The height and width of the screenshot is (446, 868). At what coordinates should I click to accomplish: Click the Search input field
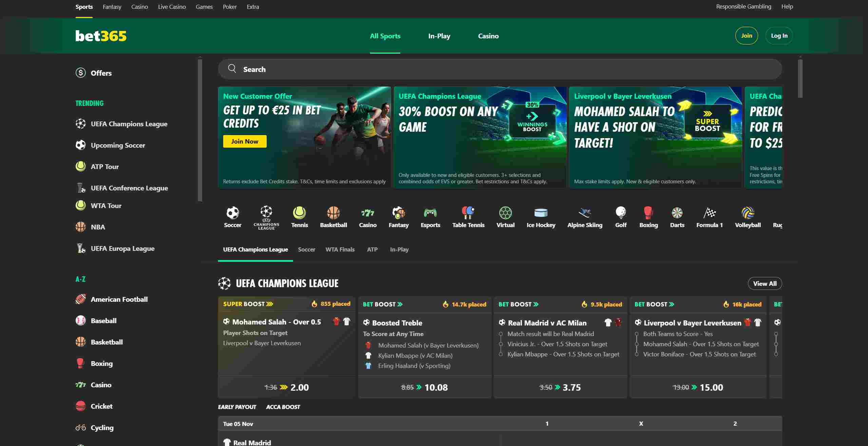[500, 69]
